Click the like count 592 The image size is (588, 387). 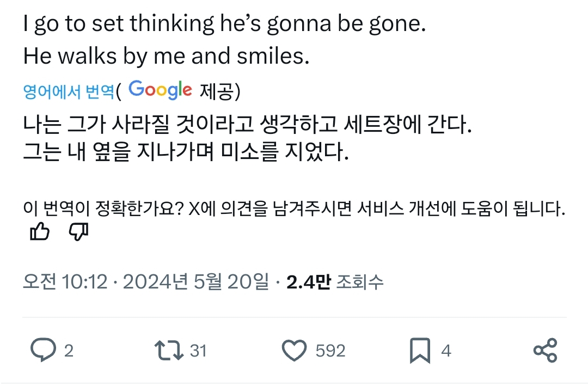(330, 351)
